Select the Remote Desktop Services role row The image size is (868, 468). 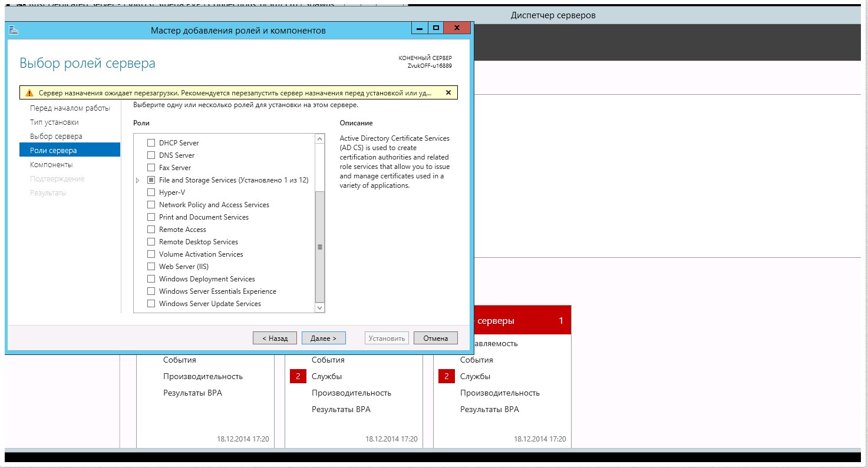pyautogui.click(x=198, y=242)
